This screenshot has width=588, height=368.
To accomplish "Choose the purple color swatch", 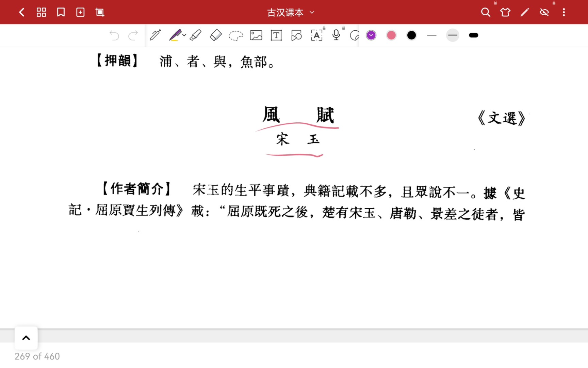I will (x=371, y=35).
